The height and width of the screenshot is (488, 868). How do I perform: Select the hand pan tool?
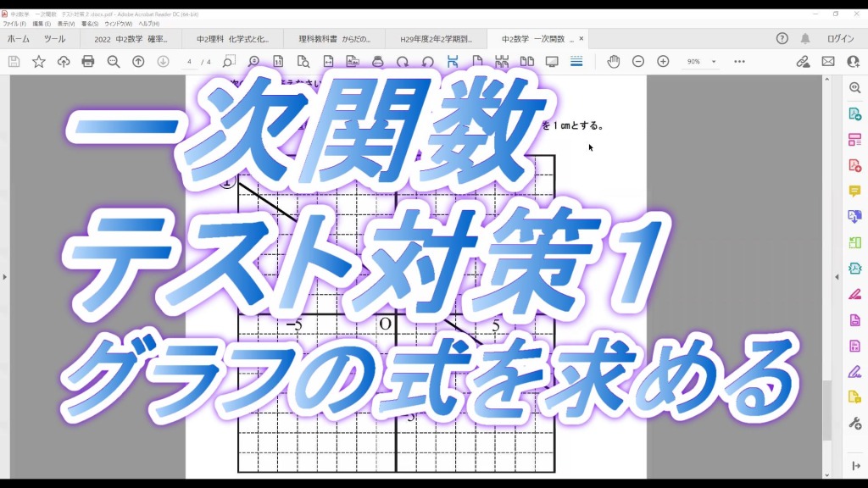(613, 62)
